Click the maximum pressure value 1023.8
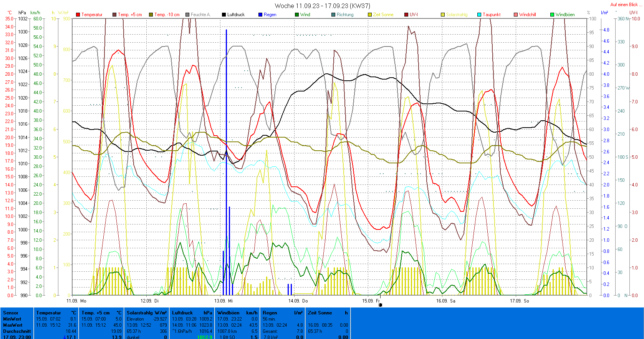 pyautogui.click(x=206, y=325)
